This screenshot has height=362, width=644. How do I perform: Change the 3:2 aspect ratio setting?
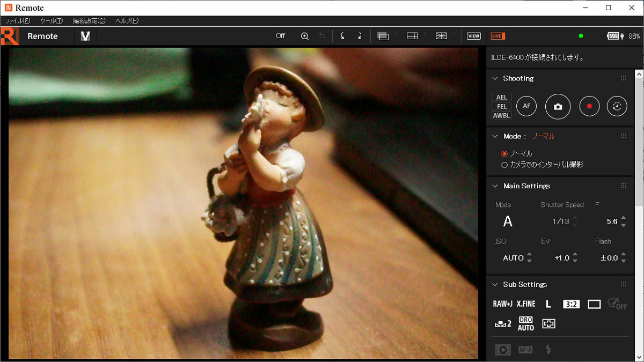click(x=571, y=304)
